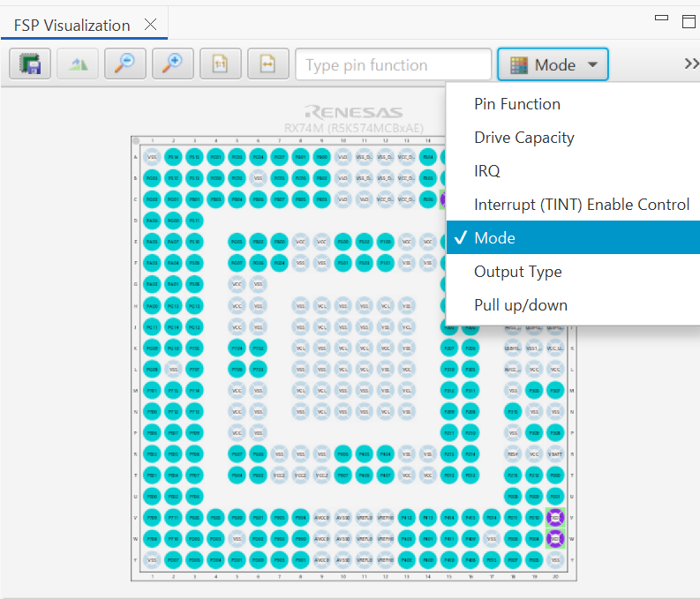Screen dimensions: 700x599
Task: Select pin PA02 in row G
Action: 152,284
